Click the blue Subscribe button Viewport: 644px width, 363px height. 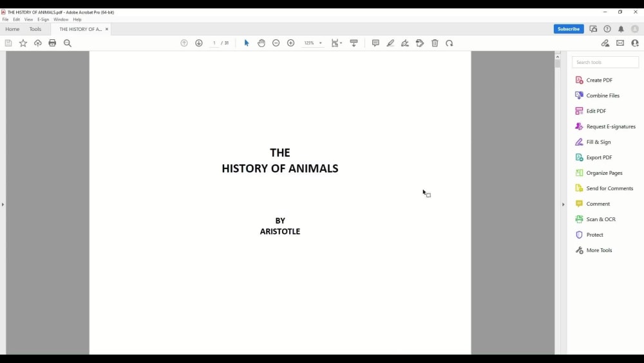click(569, 29)
